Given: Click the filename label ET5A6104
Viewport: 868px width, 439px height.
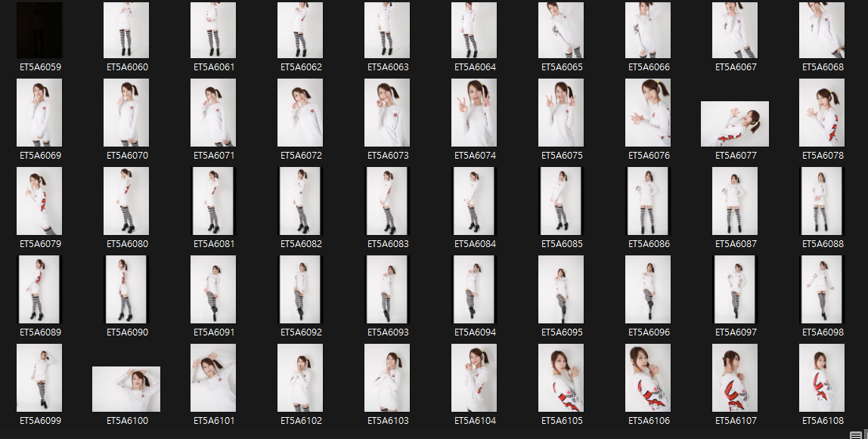Looking at the screenshot, I should pyautogui.click(x=474, y=420).
